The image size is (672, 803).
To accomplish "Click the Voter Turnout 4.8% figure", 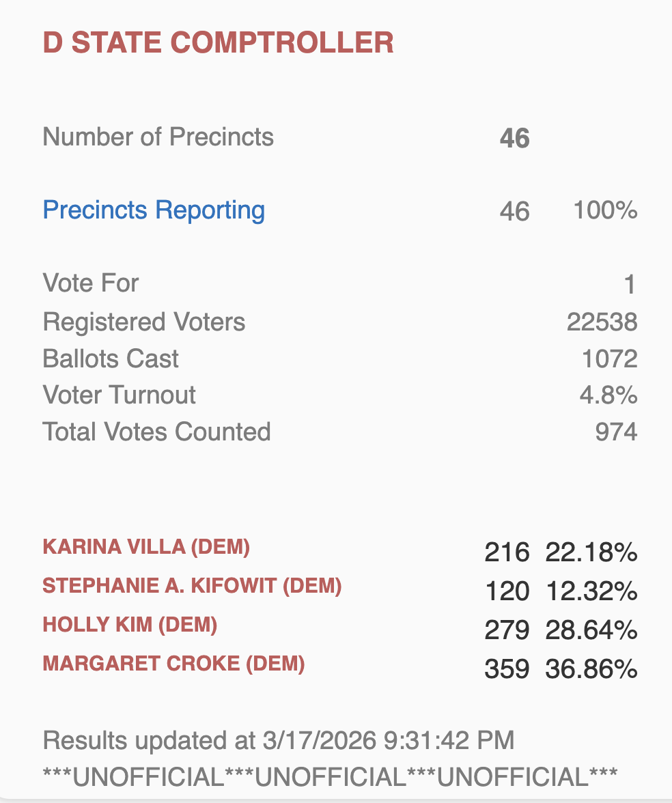I will [x=608, y=395].
